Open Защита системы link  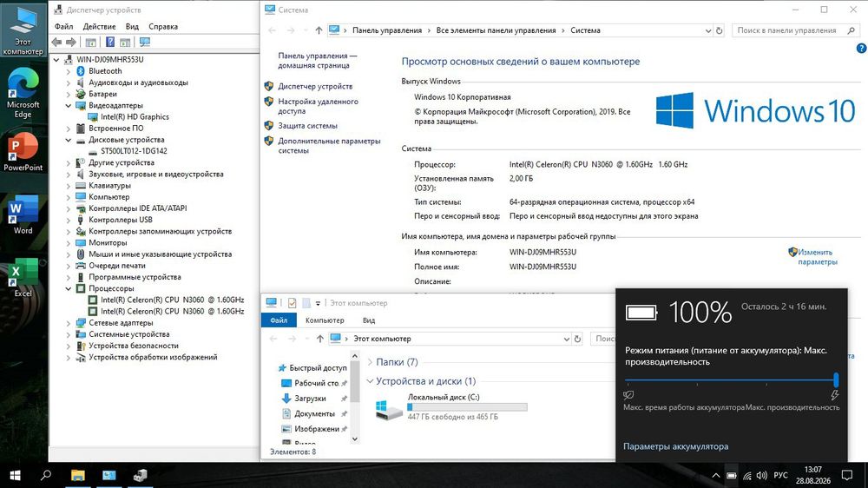[307, 126]
